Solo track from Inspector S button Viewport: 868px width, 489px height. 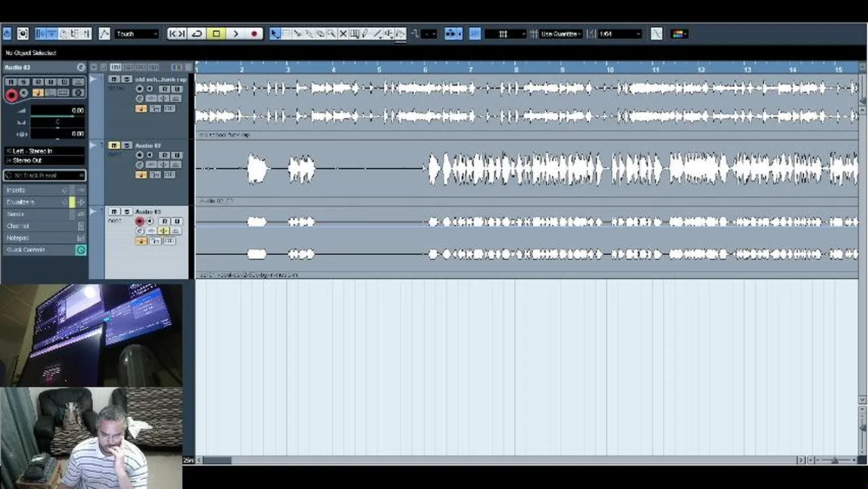(25, 82)
